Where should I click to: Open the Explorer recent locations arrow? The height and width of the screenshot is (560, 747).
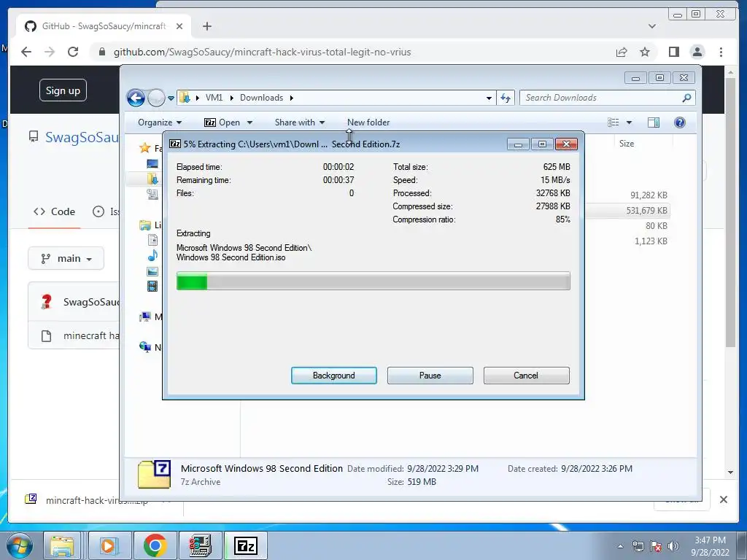click(171, 98)
